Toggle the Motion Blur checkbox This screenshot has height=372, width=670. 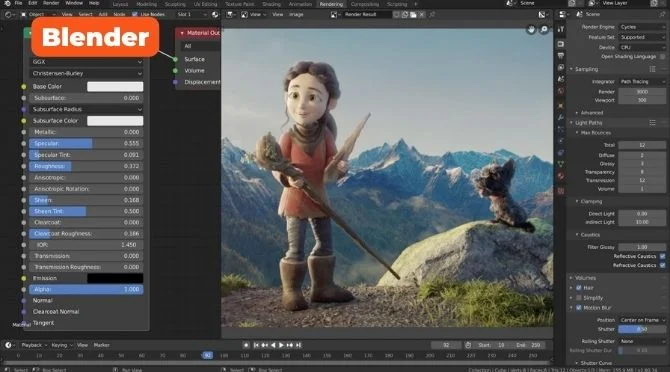[x=579, y=308]
